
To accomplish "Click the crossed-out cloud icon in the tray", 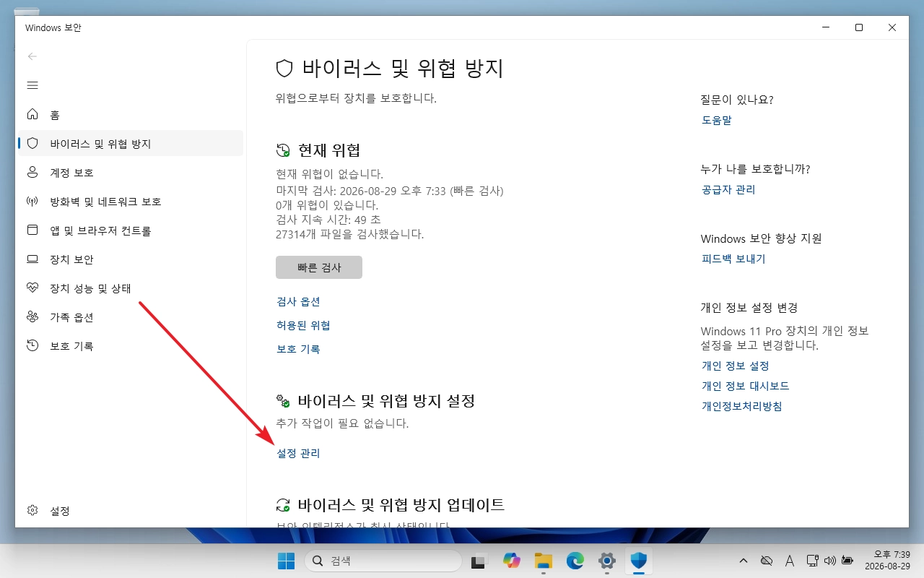I will (767, 561).
